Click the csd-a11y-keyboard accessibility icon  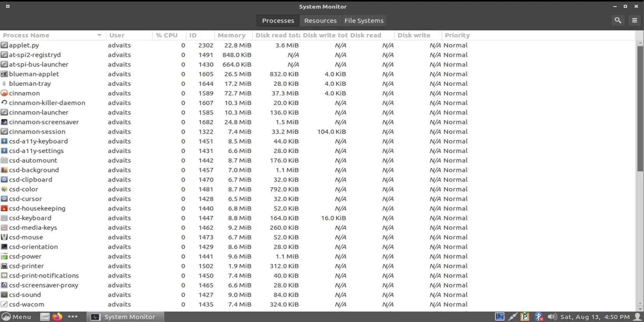pos(4,141)
